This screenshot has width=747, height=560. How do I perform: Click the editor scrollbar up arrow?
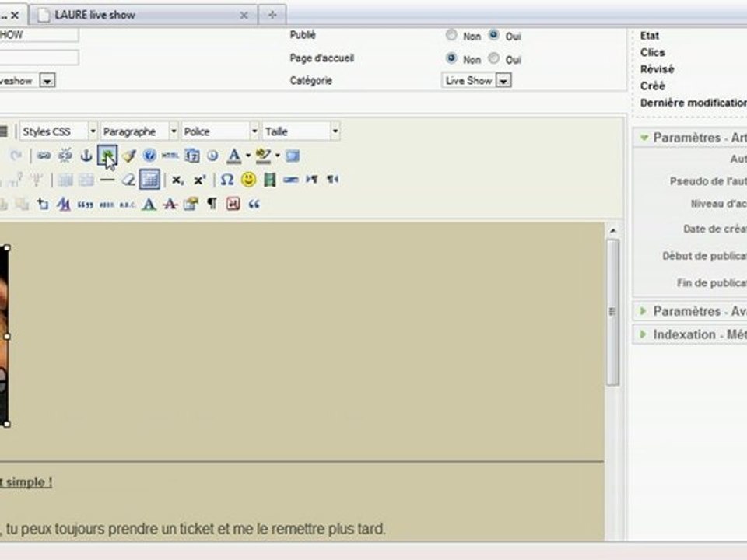pyautogui.click(x=613, y=230)
